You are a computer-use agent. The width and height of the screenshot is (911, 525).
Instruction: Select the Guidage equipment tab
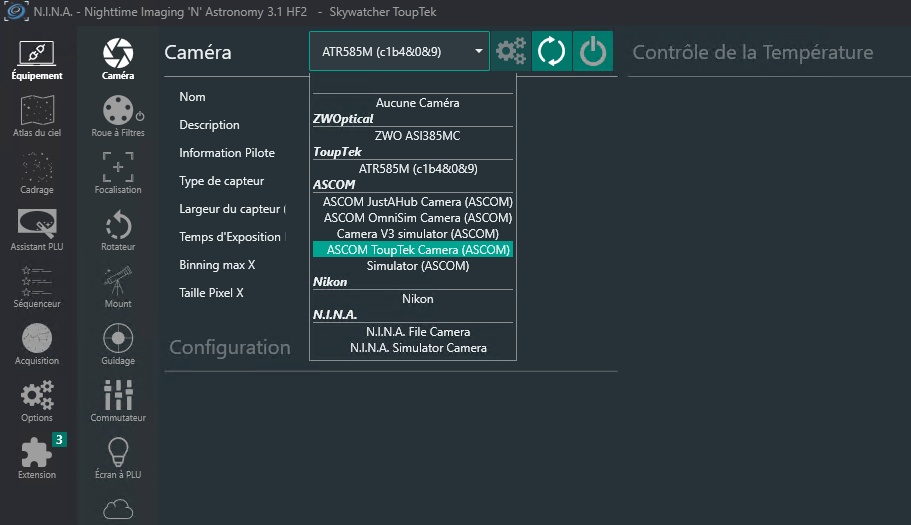tap(118, 344)
